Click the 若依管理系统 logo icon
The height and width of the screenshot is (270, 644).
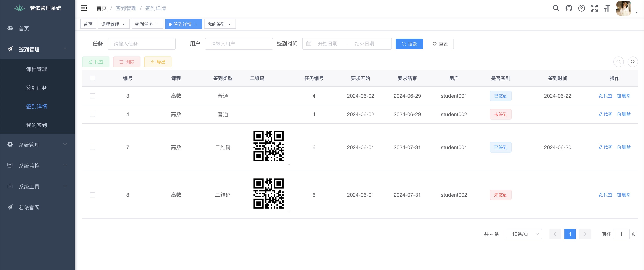click(19, 8)
